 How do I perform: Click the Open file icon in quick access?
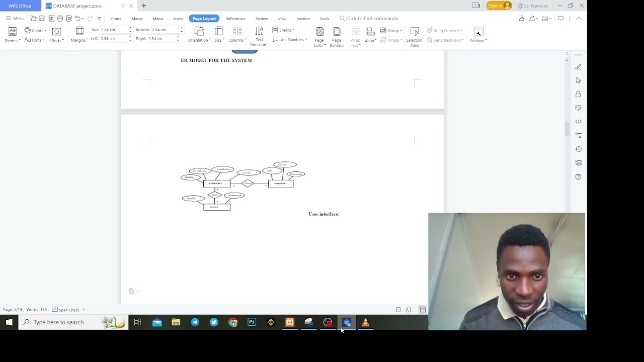point(34,19)
